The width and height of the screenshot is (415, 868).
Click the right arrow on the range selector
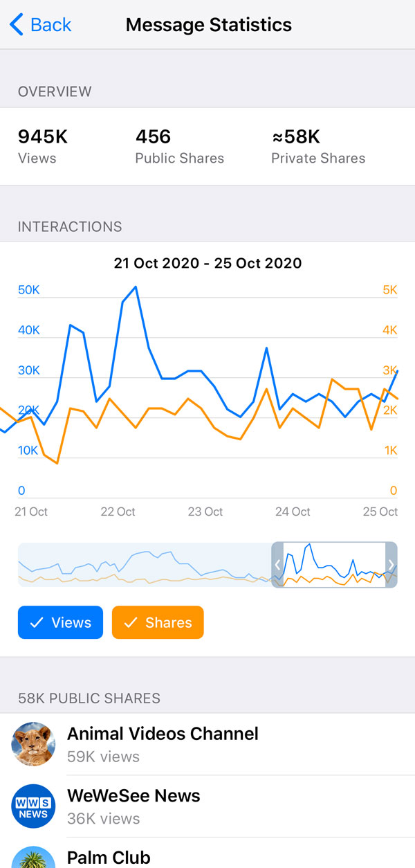point(391,565)
